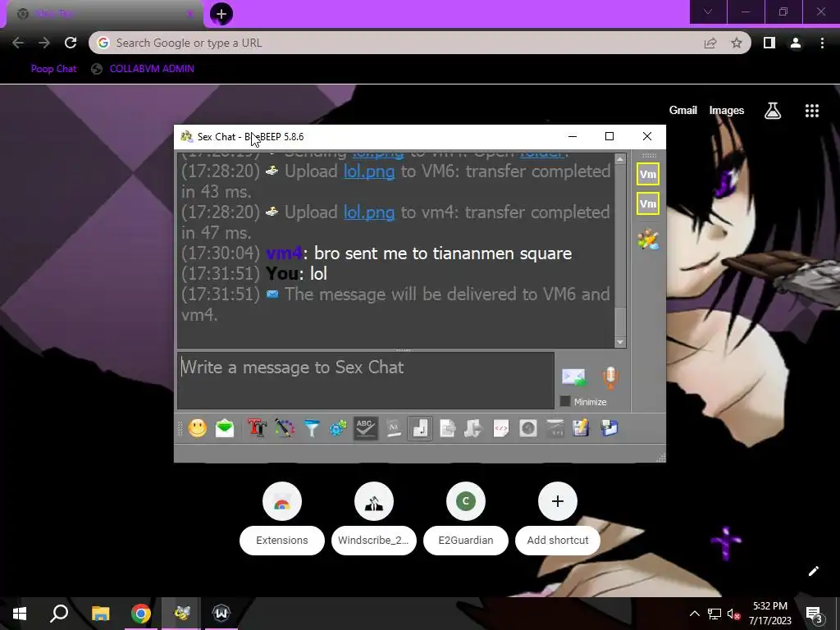Screen dimensions: 840x630
Task: Open Chrome side panel
Action: click(x=769, y=43)
